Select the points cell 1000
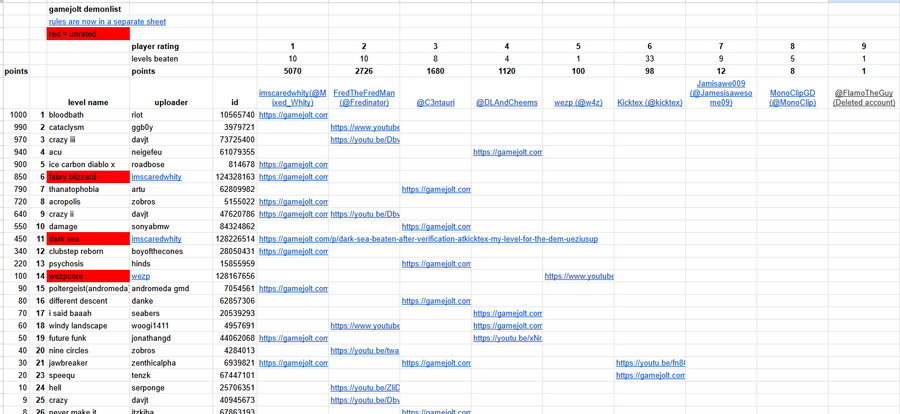The image size is (900, 414). 16,115
